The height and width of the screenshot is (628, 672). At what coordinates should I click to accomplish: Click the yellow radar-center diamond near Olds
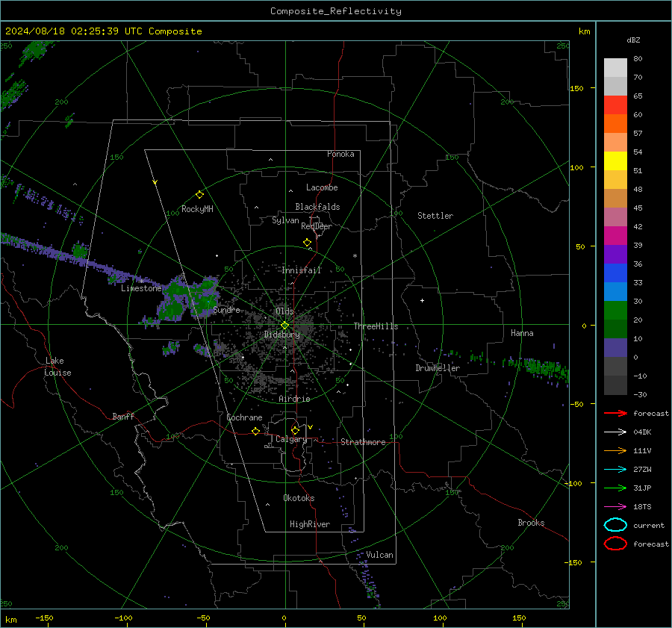click(x=284, y=326)
